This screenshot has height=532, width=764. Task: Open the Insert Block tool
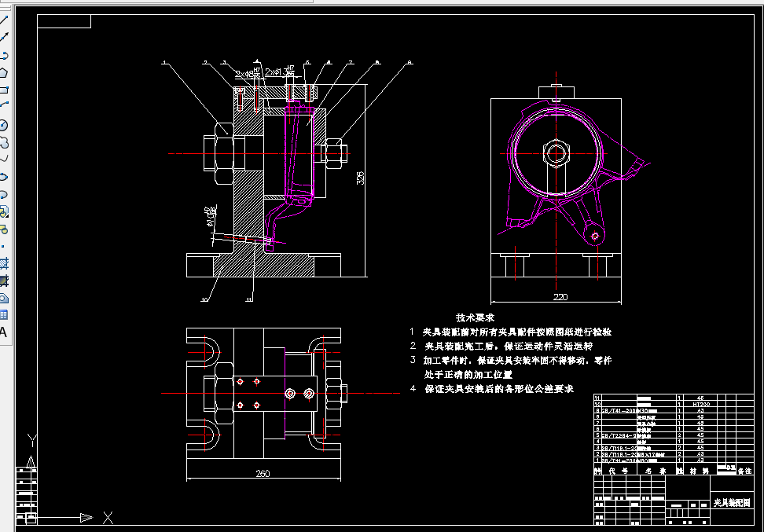(x=3, y=212)
